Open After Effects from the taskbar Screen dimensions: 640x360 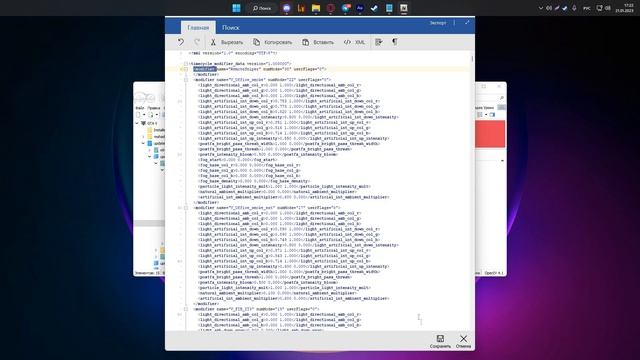point(360,8)
